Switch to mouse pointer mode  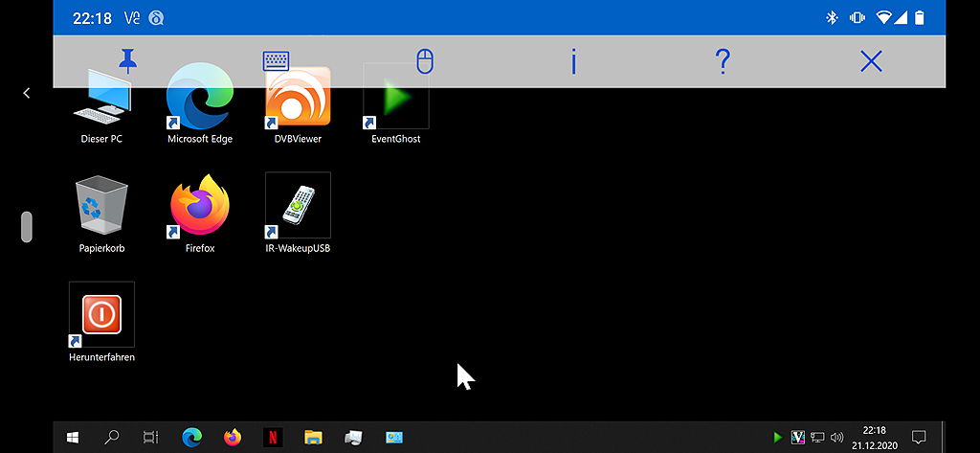[x=425, y=62]
